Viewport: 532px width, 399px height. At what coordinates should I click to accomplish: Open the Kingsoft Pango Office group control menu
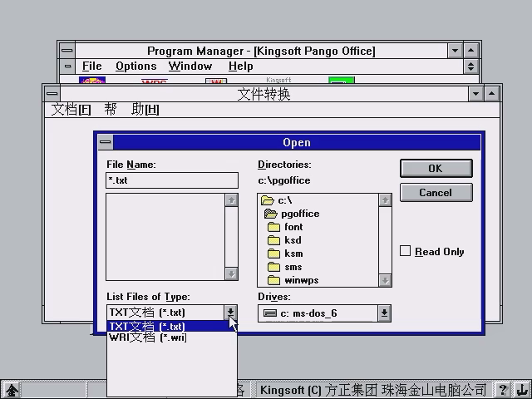[67, 66]
